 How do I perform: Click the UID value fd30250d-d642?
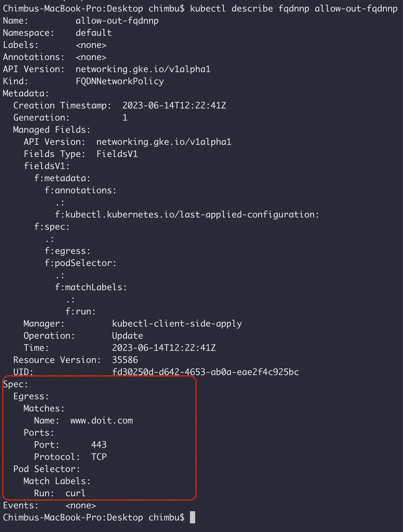point(205,372)
